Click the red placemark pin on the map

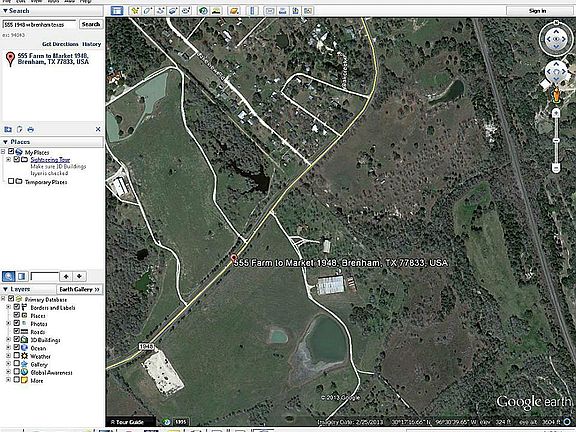coord(233,258)
